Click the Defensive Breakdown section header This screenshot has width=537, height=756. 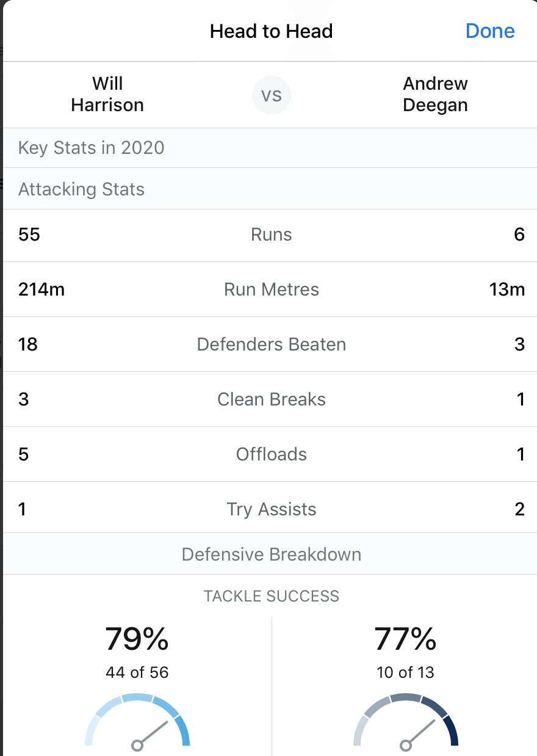[x=272, y=554]
